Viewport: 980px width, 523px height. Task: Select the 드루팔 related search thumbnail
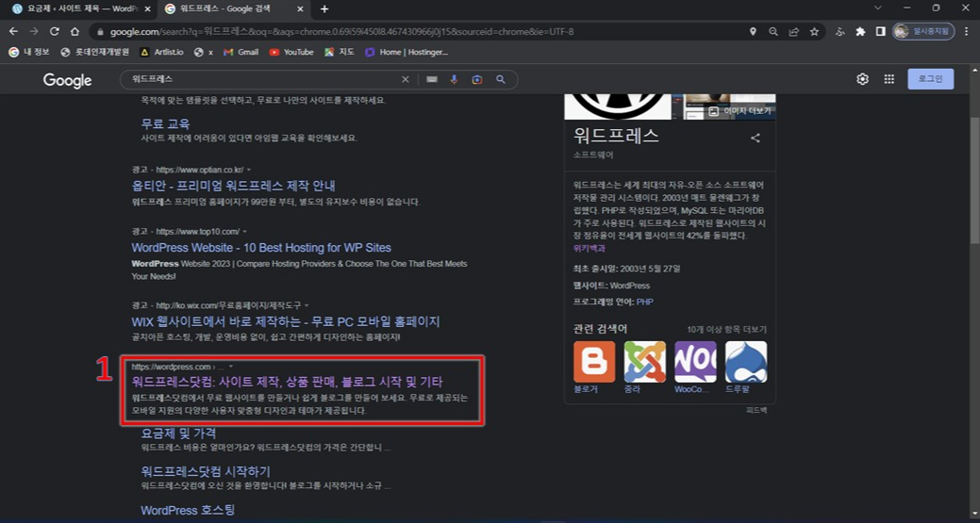746,361
